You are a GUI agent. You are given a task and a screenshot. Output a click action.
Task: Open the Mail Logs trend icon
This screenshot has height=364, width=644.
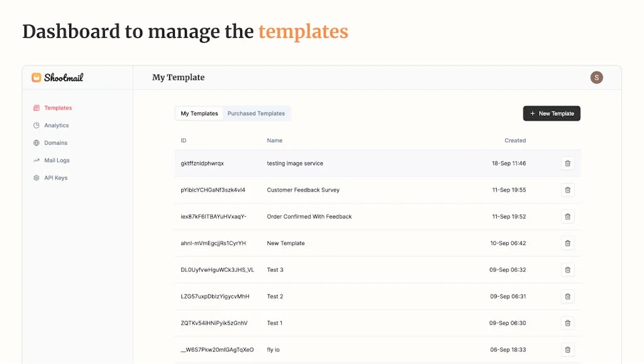coord(36,161)
